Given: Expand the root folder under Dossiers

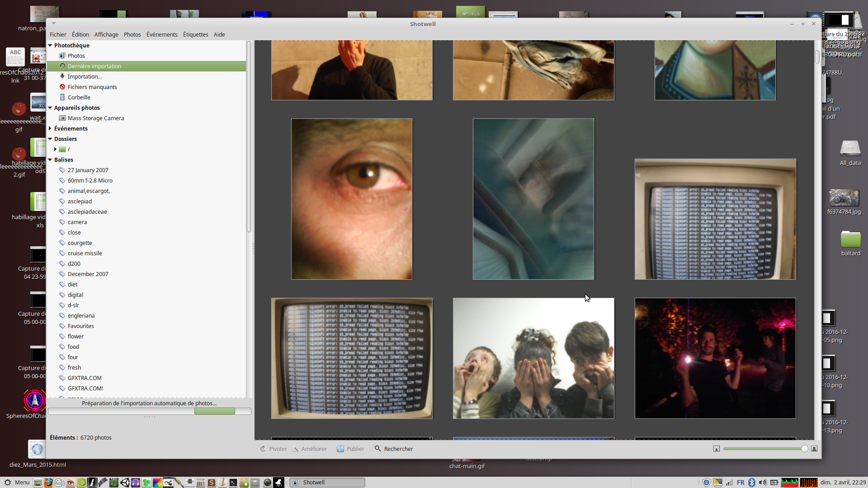Looking at the screenshot, I should pyautogui.click(x=55, y=149).
